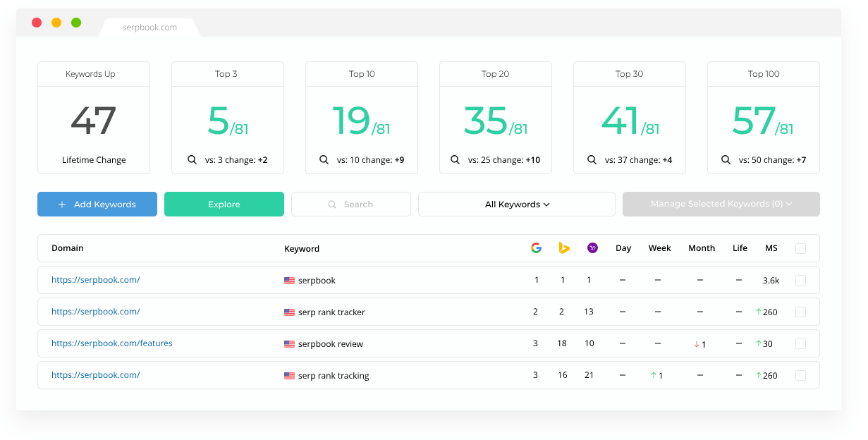
Task: Click the red close window dot
Action: point(37,23)
